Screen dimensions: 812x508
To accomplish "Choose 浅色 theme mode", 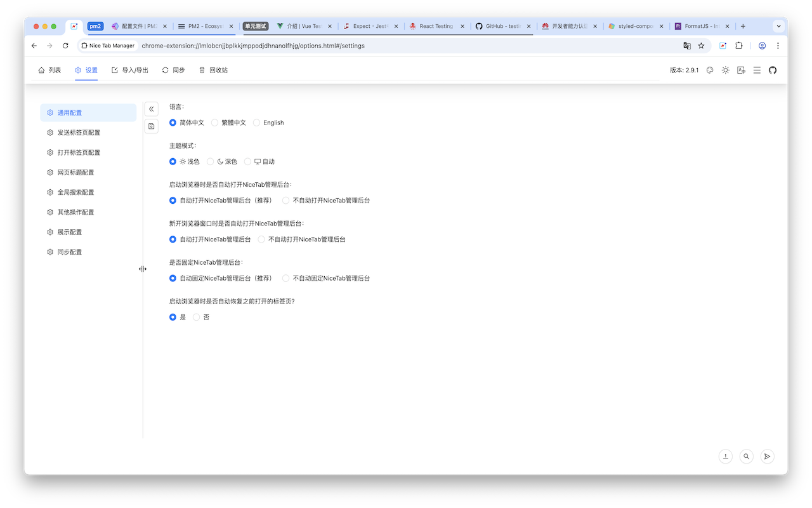I will tap(184, 162).
